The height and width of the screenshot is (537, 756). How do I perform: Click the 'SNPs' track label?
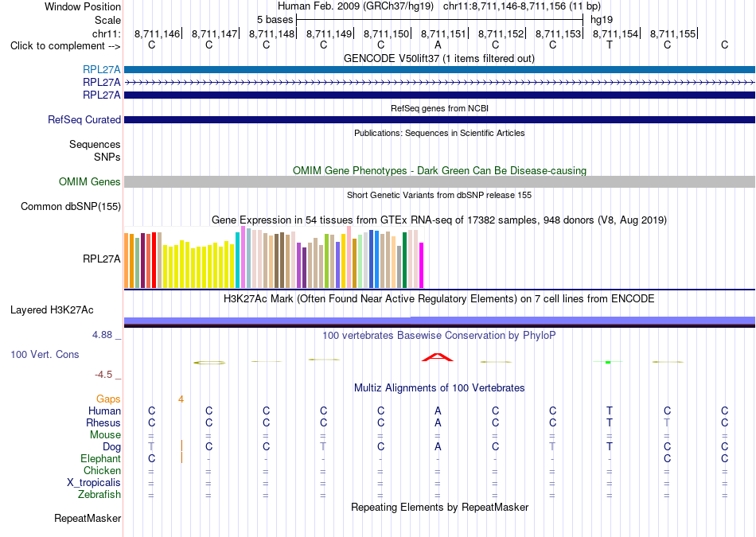107,158
